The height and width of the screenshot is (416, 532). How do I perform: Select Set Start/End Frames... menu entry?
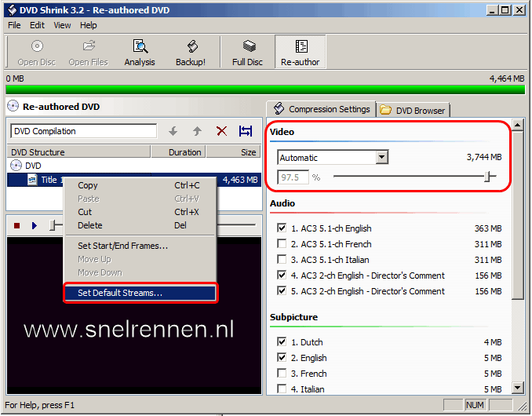click(140, 246)
